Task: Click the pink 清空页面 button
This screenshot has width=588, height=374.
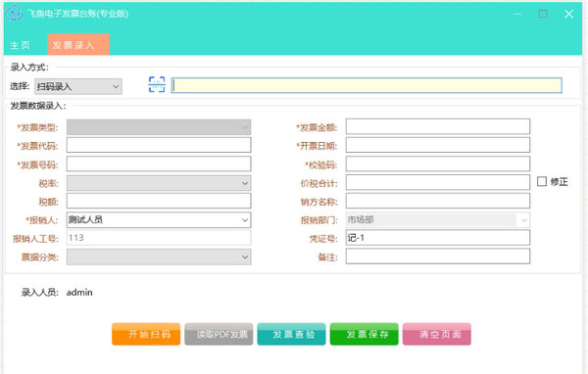Action: [x=437, y=334]
